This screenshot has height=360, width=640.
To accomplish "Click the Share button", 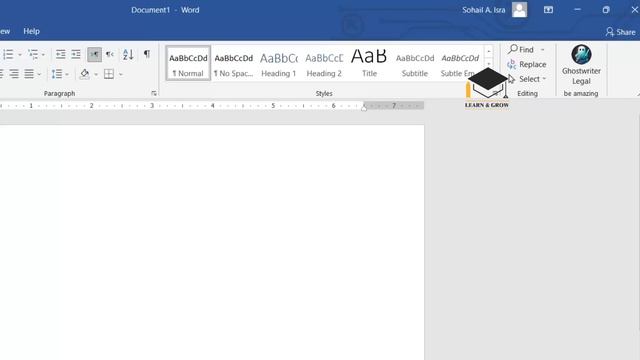I will pos(620,32).
